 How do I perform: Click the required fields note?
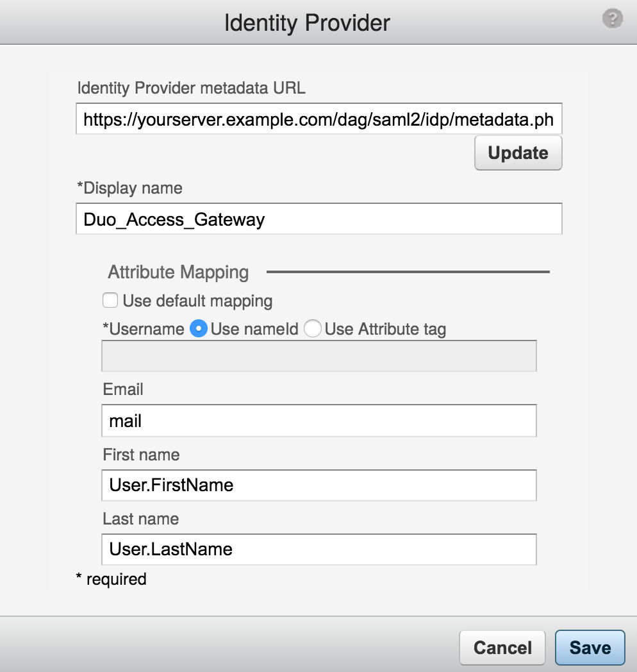110,578
